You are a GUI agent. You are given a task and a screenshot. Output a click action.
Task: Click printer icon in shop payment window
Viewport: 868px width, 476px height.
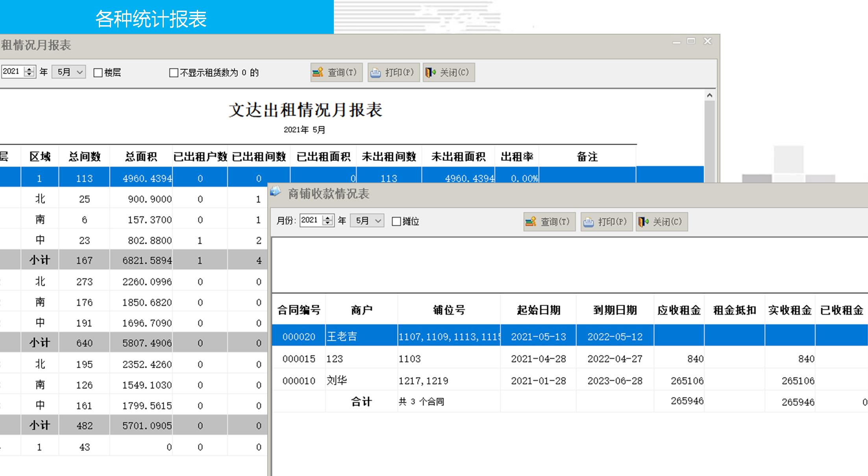589,222
